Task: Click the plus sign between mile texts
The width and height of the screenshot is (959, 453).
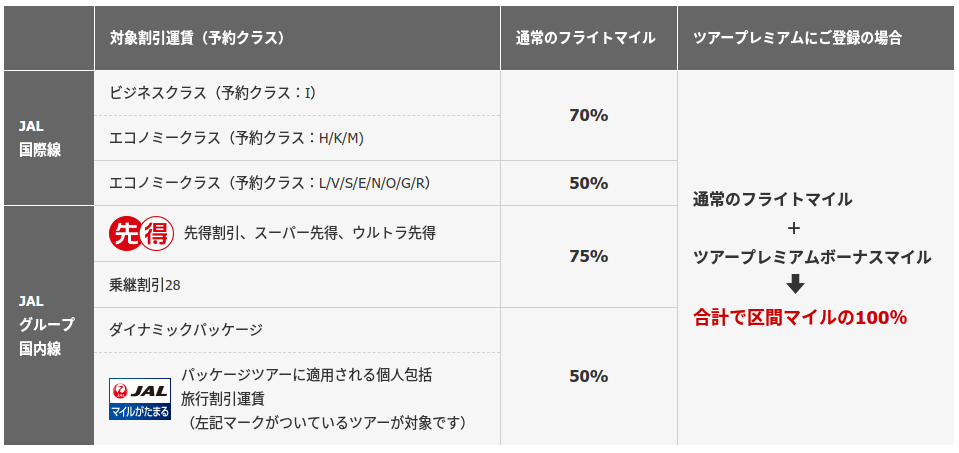Action: click(794, 229)
